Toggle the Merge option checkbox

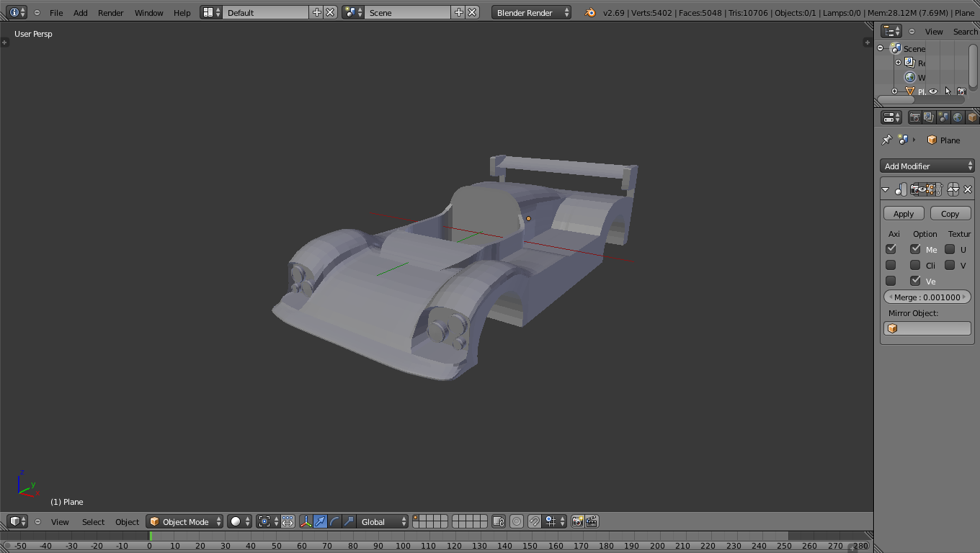[x=915, y=249]
